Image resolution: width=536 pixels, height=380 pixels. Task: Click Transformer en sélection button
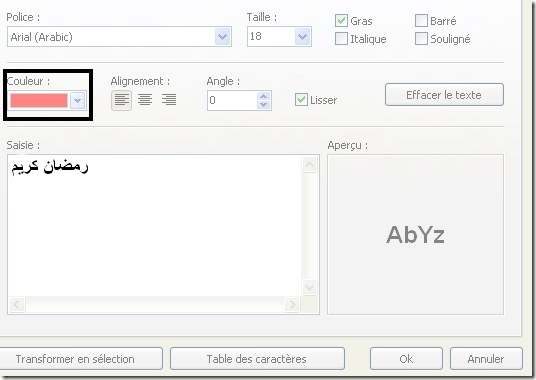pyautogui.click(x=80, y=359)
